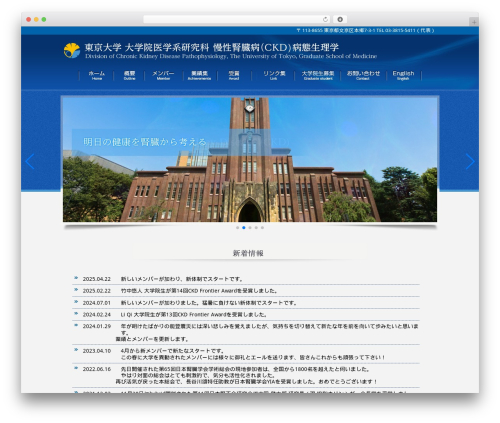The height and width of the screenshot is (423, 500).
Task: Select the second highlighted slideshow dot
Action: [244, 228]
